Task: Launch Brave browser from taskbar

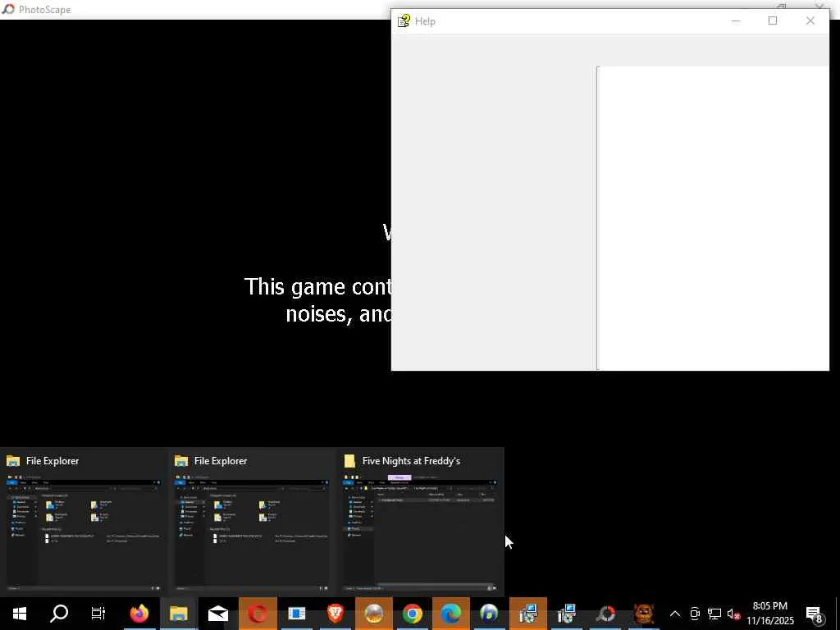Action: (336, 614)
